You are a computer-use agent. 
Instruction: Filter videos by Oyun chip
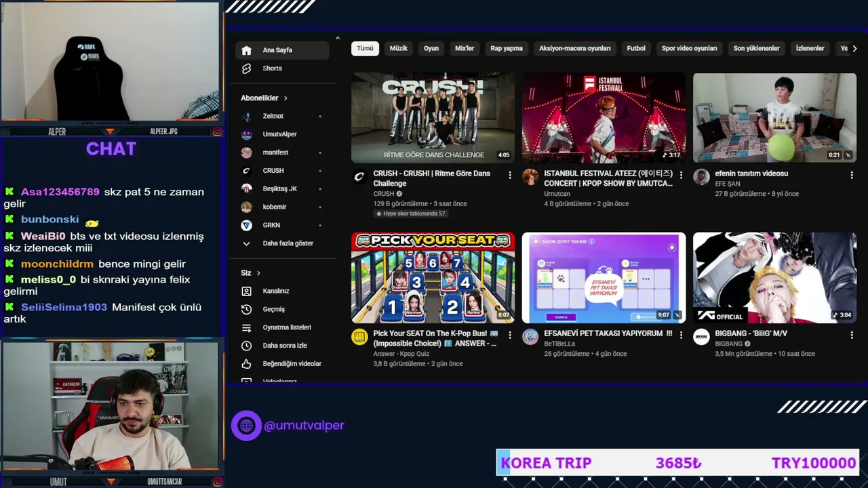pos(431,49)
